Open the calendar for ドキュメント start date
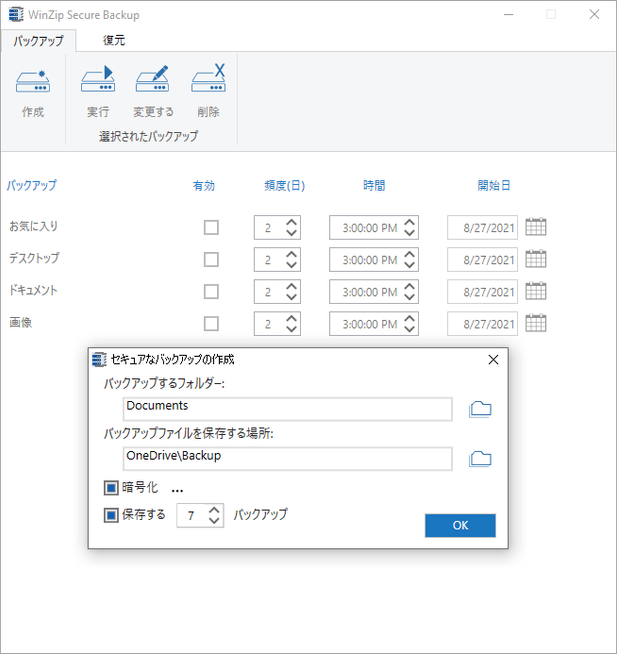This screenshot has height=654, width=617. point(536,291)
